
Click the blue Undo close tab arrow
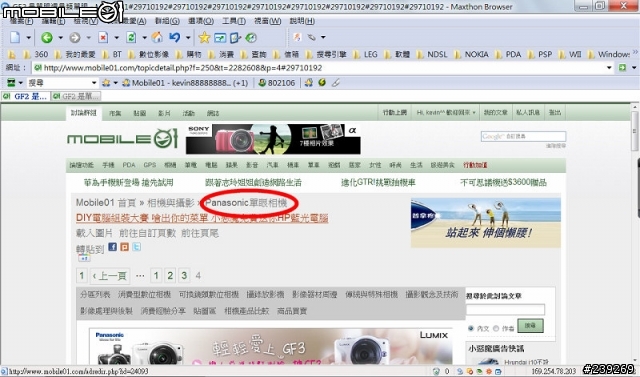pos(175,38)
